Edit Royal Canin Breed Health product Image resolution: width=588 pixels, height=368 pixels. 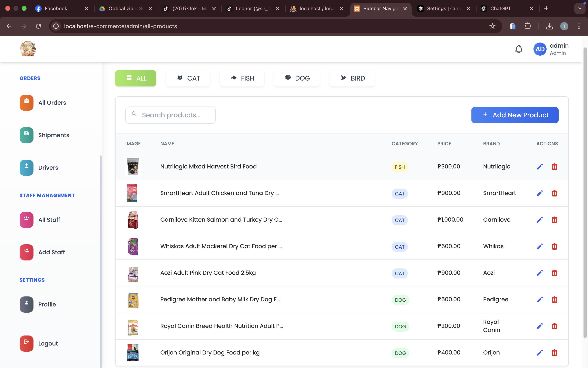pos(540,326)
